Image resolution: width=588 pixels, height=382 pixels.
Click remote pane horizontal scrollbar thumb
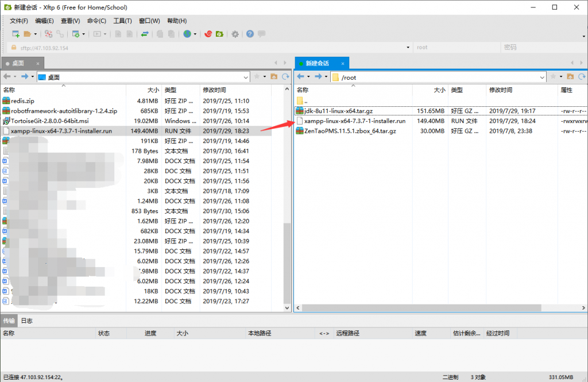[421, 308]
